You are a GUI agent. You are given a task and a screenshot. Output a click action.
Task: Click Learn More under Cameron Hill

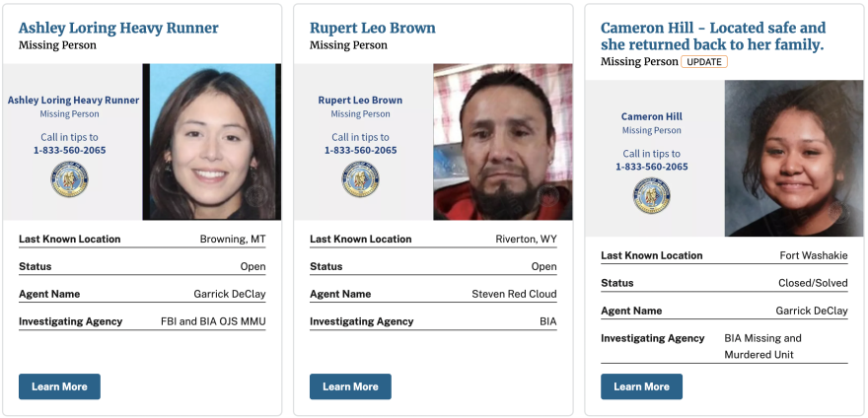[x=641, y=386]
